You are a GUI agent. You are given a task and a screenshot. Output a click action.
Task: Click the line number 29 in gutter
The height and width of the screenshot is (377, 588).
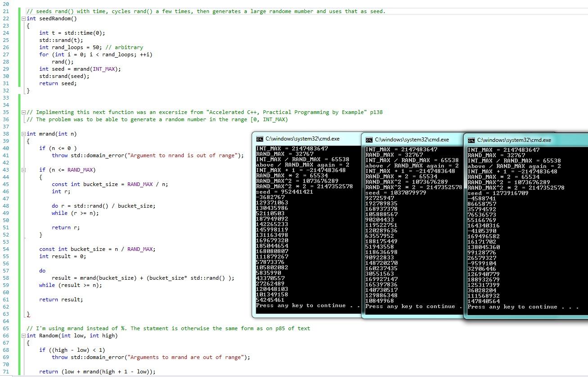click(6, 69)
